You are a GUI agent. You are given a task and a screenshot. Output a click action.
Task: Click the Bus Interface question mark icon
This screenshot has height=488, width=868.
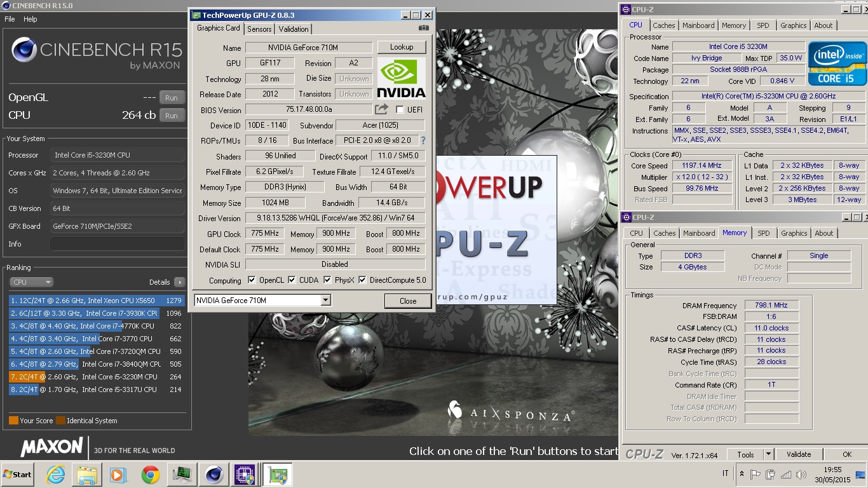(x=423, y=140)
